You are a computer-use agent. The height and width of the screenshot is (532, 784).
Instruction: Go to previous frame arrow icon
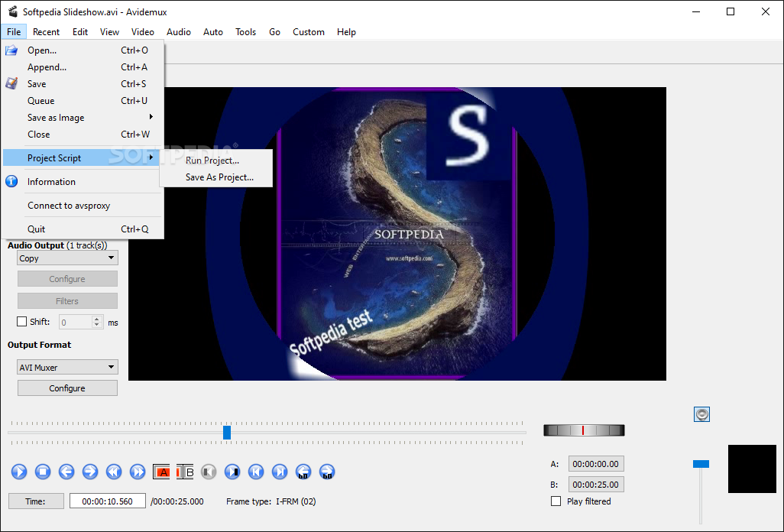66,472
